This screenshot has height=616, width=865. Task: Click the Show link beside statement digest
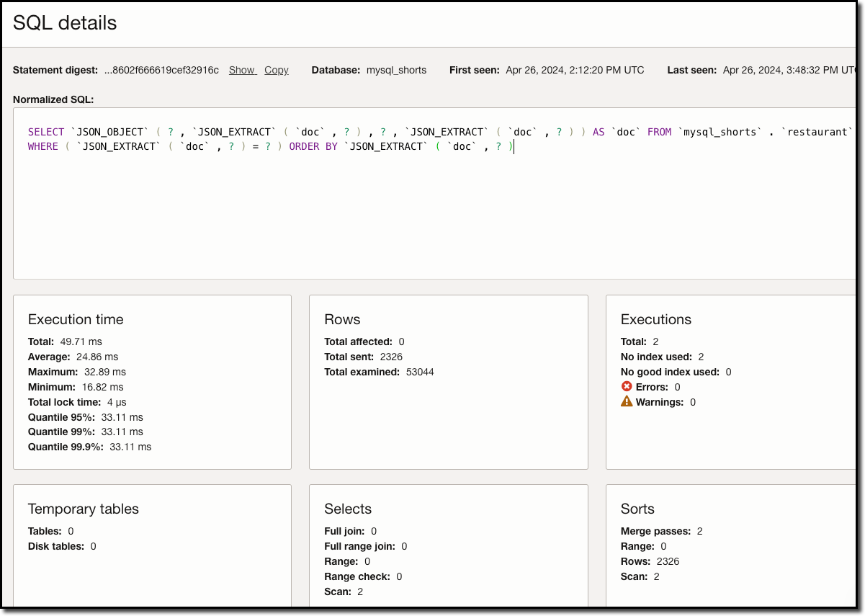(242, 70)
